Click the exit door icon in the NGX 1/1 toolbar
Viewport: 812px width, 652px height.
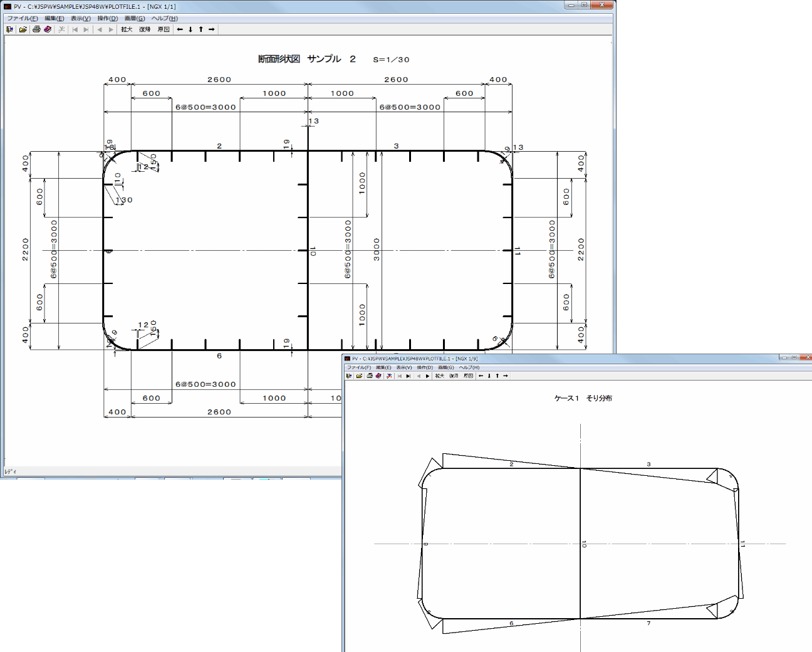click(x=9, y=29)
